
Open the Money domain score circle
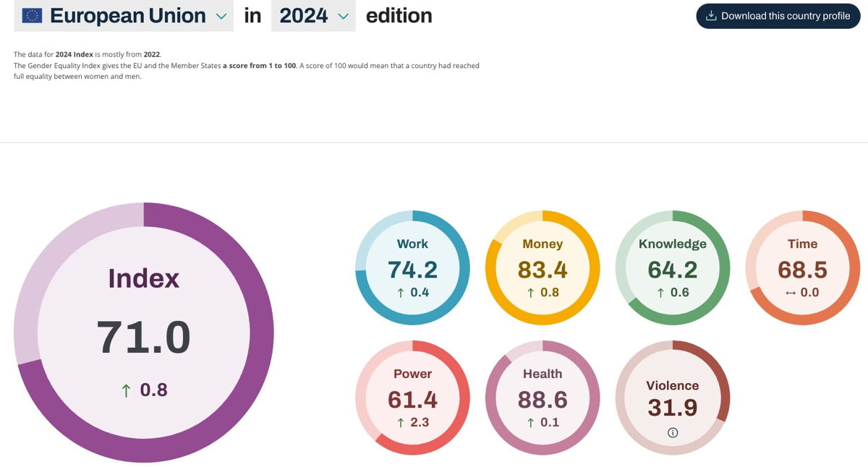click(542, 267)
